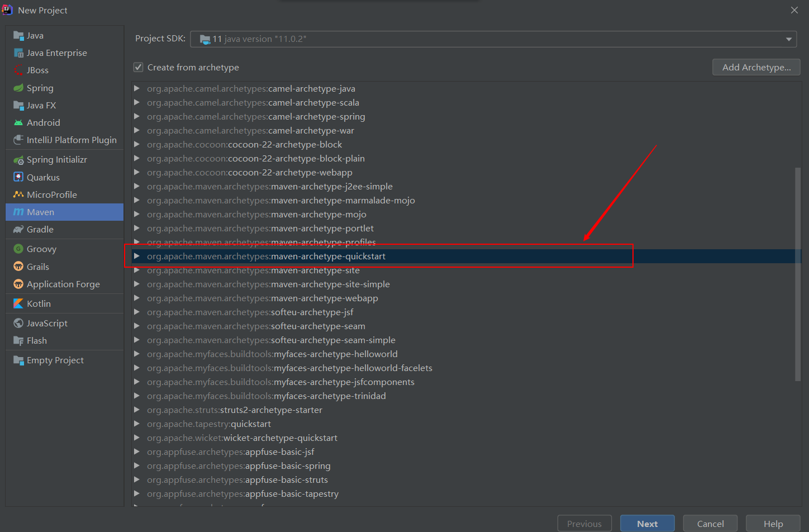Select the Spring Initializr icon
This screenshot has height=532, width=809.
pyautogui.click(x=18, y=160)
